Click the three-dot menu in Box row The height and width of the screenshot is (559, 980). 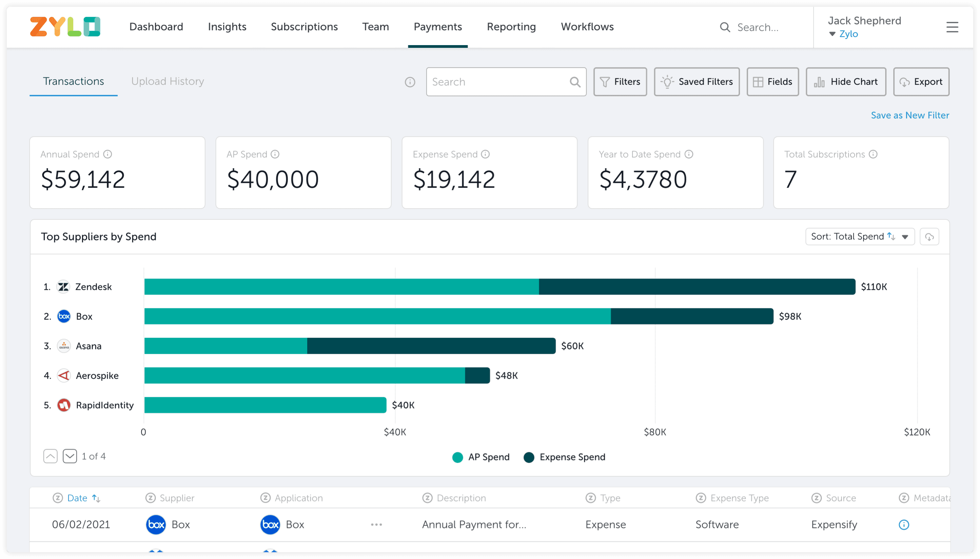click(376, 525)
